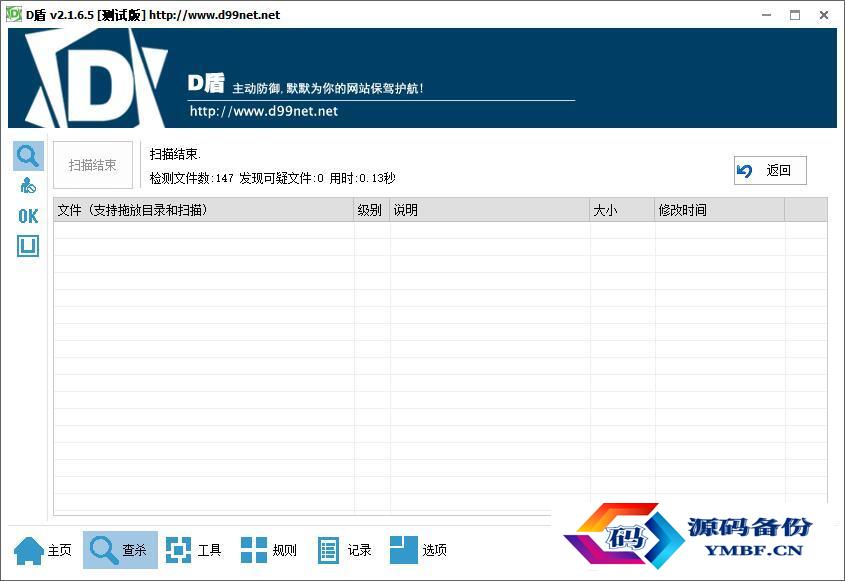Click the website link http://www.d99net.net in banner
Image resolution: width=845 pixels, height=581 pixels.
pos(264,111)
